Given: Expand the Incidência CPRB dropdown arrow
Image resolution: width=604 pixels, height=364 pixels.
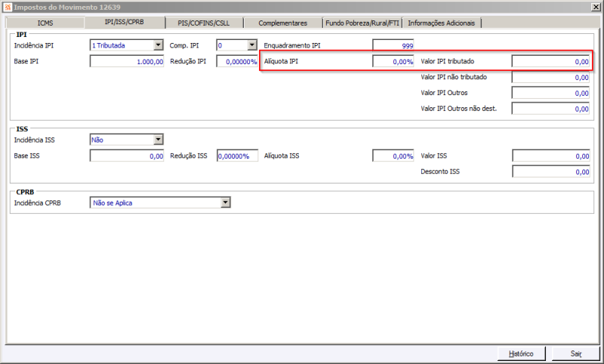Looking at the screenshot, I should point(226,202).
